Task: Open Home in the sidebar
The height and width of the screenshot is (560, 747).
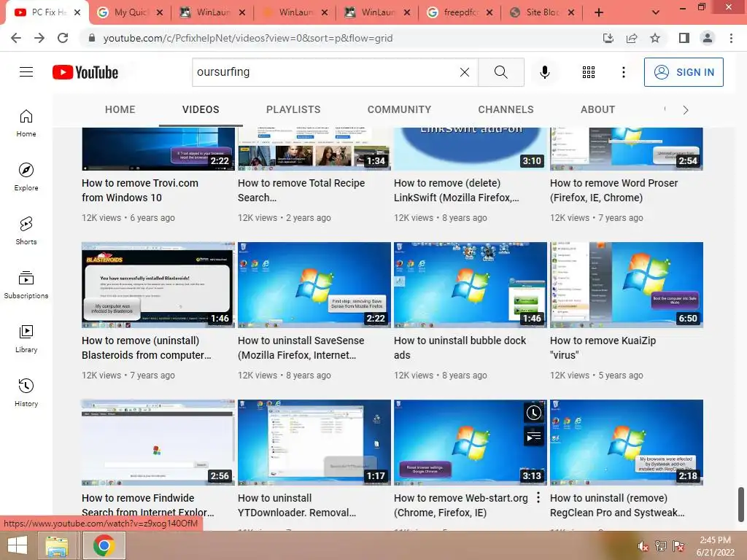Action: 26,123
